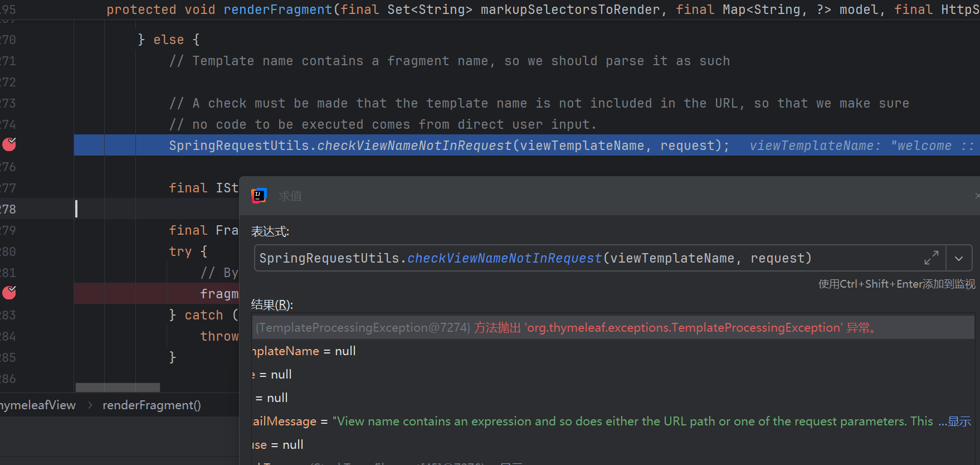Expand the expression field to multi-line
Viewport: 980px width, 465px height.
click(931, 258)
